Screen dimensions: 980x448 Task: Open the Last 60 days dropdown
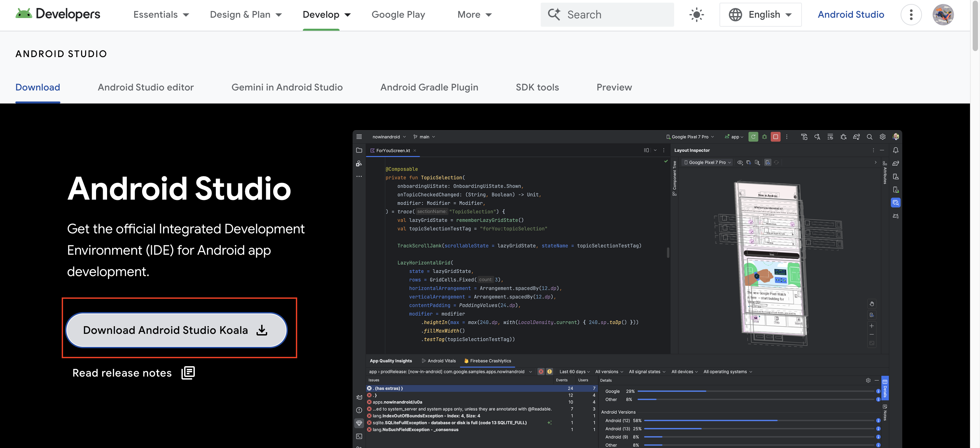click(574, 372)
